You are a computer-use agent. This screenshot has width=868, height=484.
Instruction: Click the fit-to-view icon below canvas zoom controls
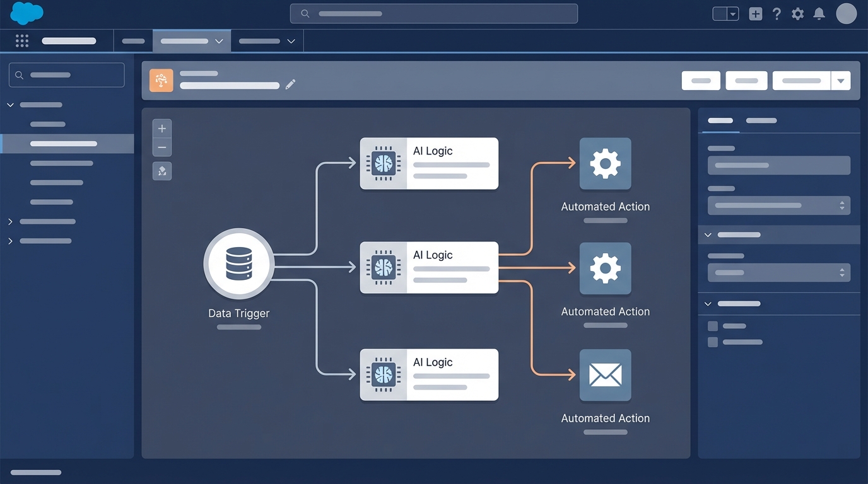point(161,171)
